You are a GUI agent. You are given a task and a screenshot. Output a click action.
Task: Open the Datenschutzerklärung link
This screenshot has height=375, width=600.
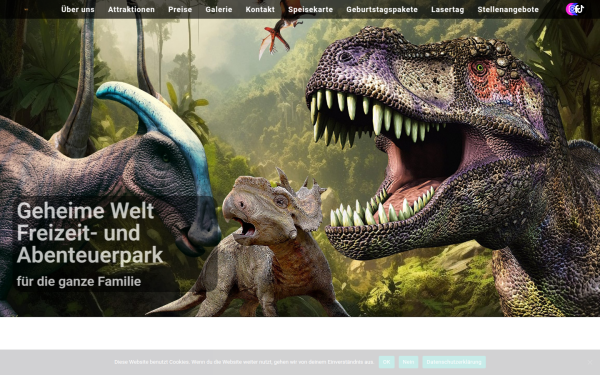454,362
